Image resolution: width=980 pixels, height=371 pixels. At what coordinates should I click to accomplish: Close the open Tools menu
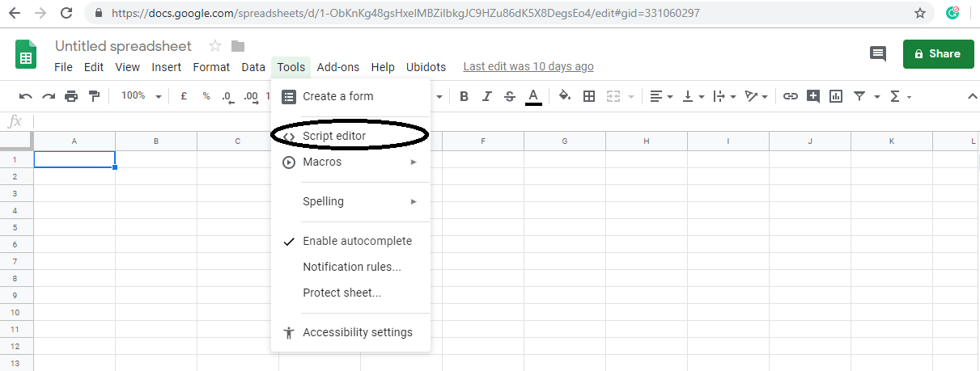(x=291, y=67)
